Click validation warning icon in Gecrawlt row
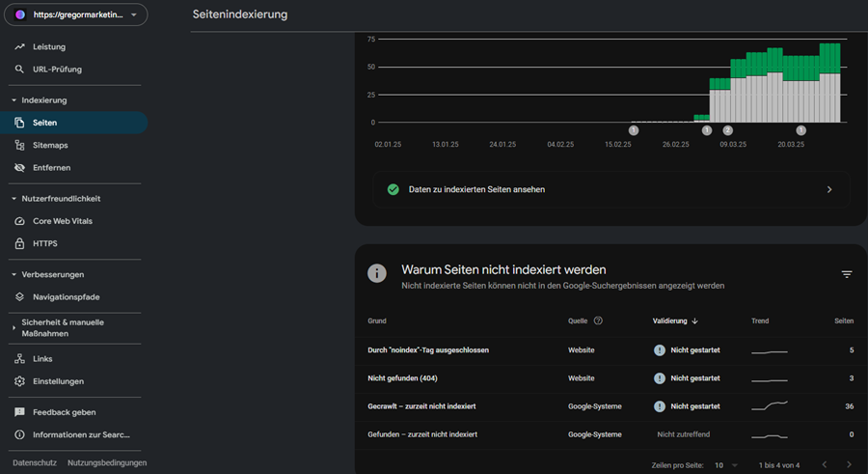868x474 pixels. coord(660,406)
